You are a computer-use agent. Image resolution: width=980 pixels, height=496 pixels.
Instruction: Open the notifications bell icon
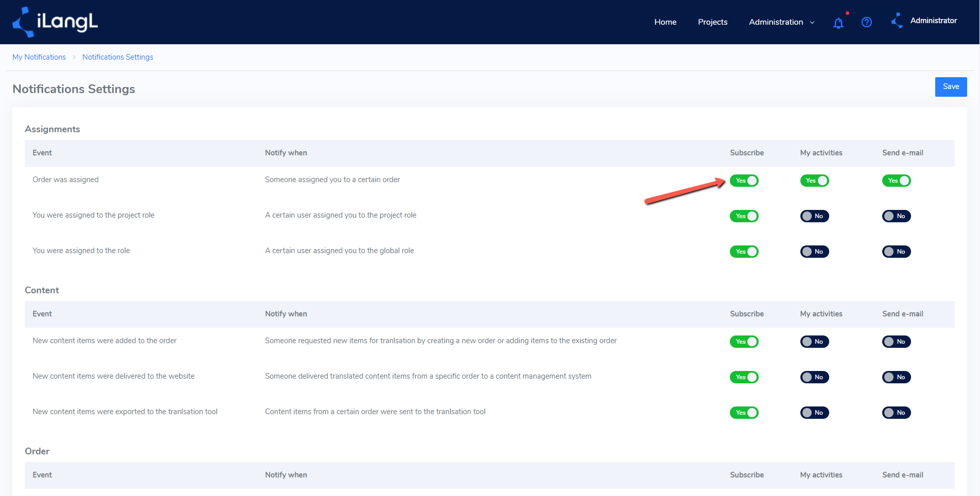(x=838, y=23)
